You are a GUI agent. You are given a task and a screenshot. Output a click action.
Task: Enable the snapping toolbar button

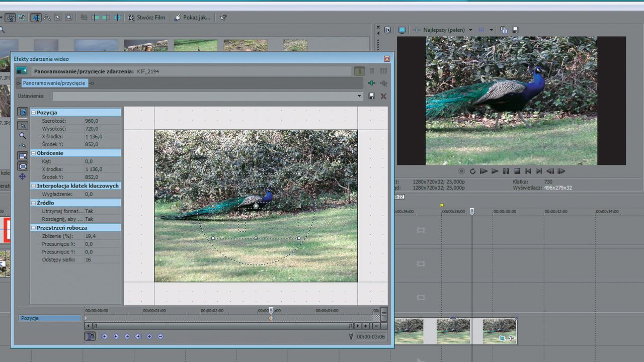(10, 17)
